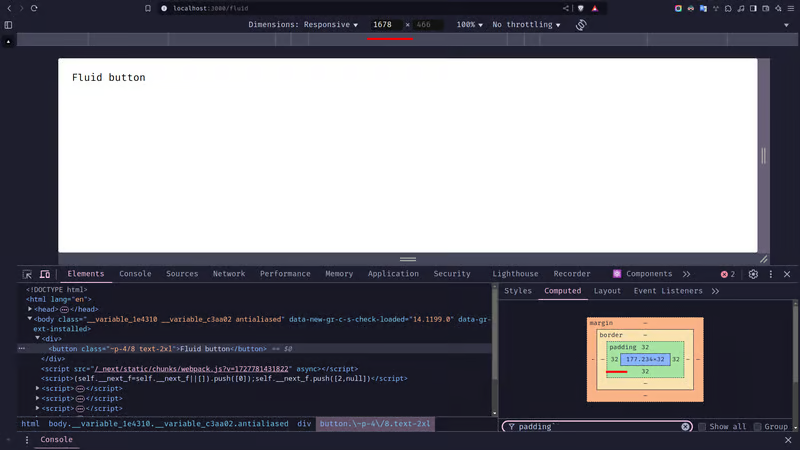Click the black pinned tab with white triangle
The height and width of the screenshot is (450, 800).
[8, 41]
